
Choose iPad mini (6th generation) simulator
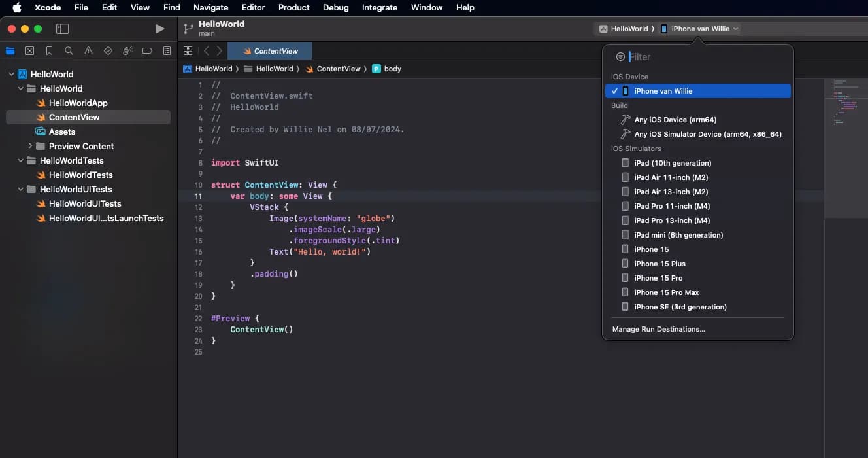click(x=678, y=235)
